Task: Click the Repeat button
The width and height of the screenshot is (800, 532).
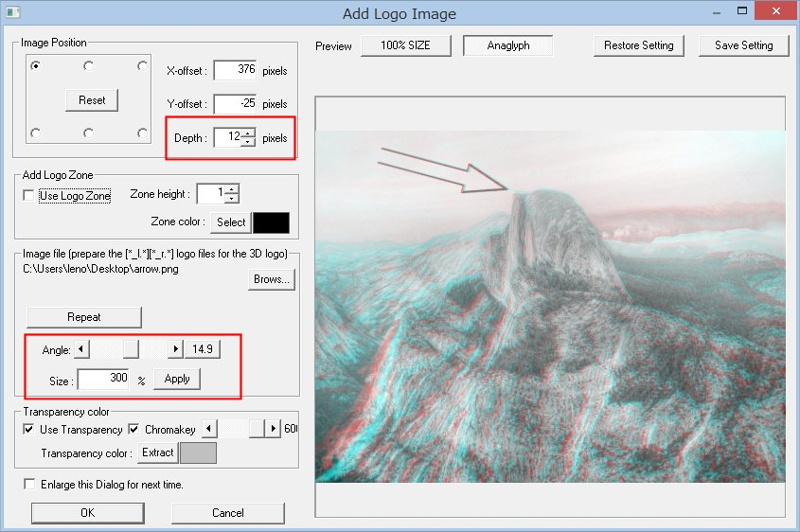Action: [x=83, y=317]
